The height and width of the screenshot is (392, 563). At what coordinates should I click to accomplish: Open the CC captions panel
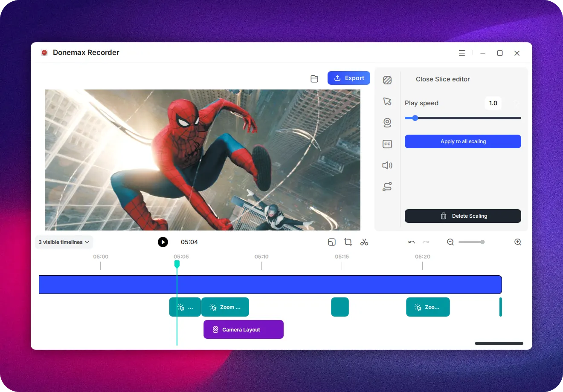tap(387, 144)
